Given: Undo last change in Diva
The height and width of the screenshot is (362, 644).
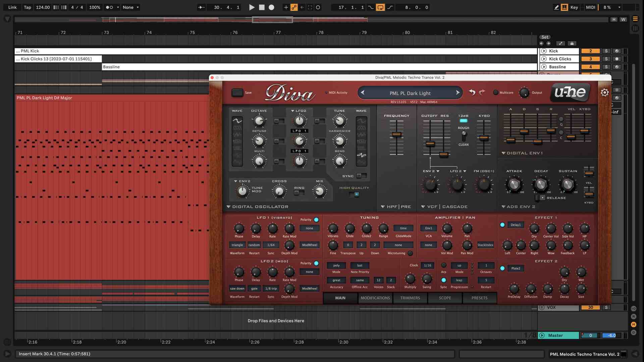Looking at the screenshot, I should point(472,92).
